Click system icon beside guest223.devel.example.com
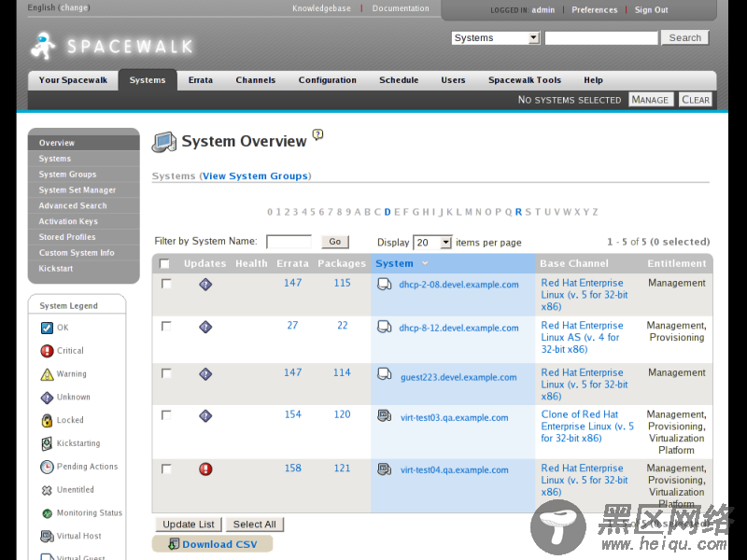The height and width of the screenshot is (560, 747). [385, 374]
